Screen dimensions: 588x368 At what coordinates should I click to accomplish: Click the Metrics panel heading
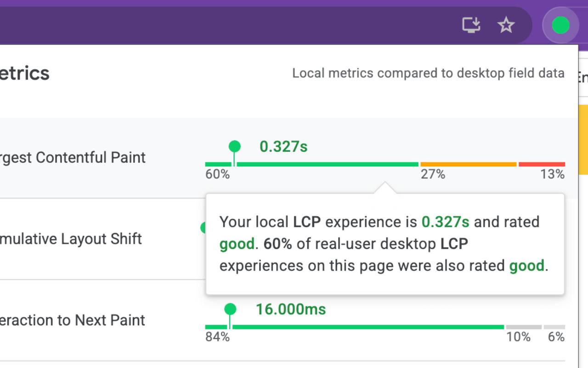point(25,73)
